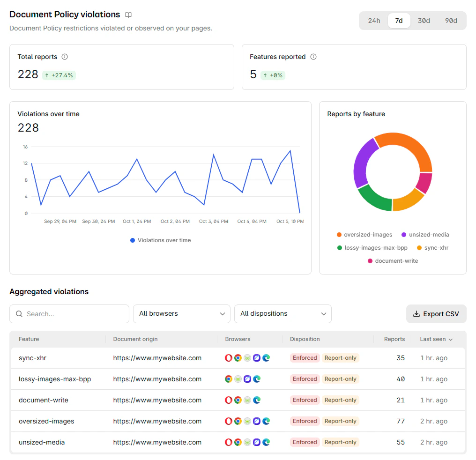Click the purple browser icon in the oversized-images row
Viewport: 476px width, 460px height.
257,421
